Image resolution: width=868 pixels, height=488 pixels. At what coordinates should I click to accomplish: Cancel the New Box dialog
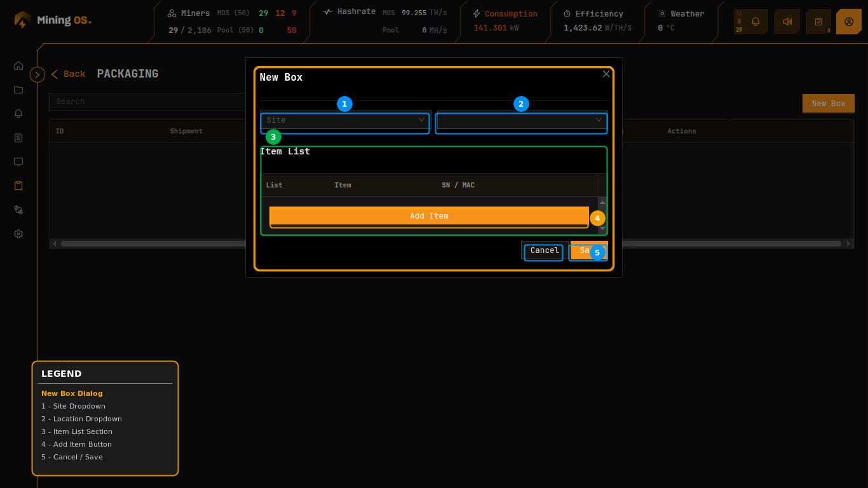[543, 251]
